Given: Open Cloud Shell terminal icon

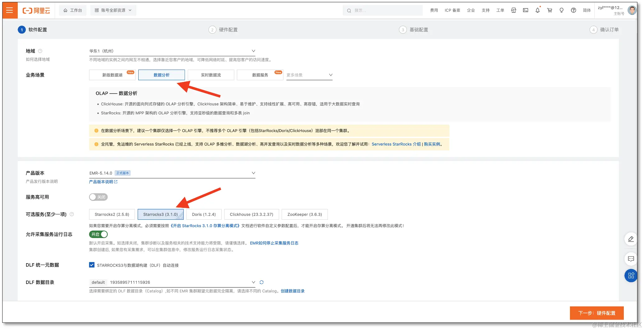Looking at the screenshot, I should point(526,10).
